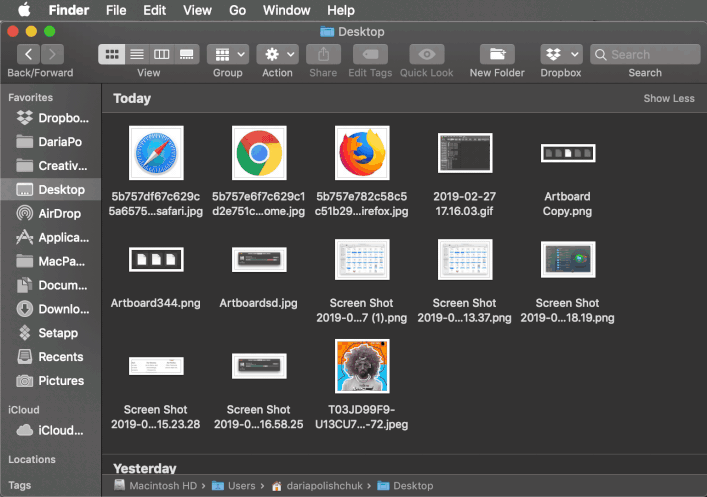Click the iCloud sidebar heading
Viewport: 707px width, 497px height.
pos(24,410)
